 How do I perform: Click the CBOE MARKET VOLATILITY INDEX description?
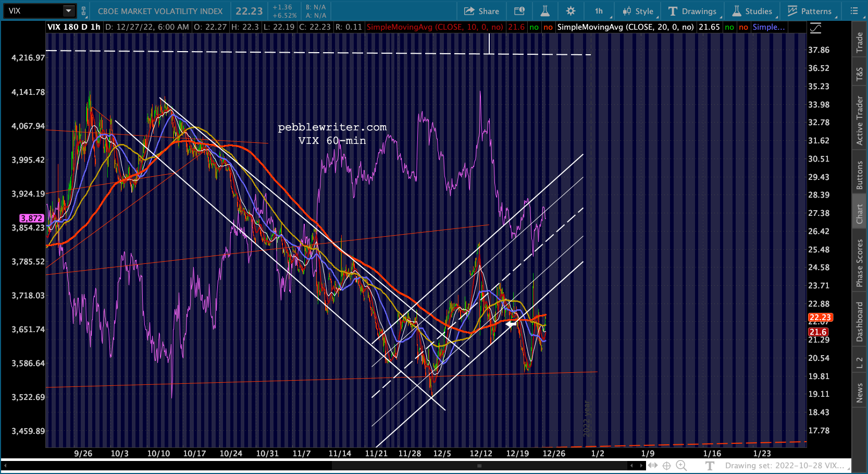coord(160,11)
